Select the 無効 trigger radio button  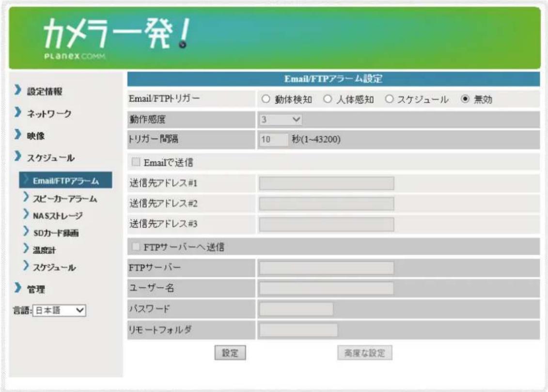[465, 99]
